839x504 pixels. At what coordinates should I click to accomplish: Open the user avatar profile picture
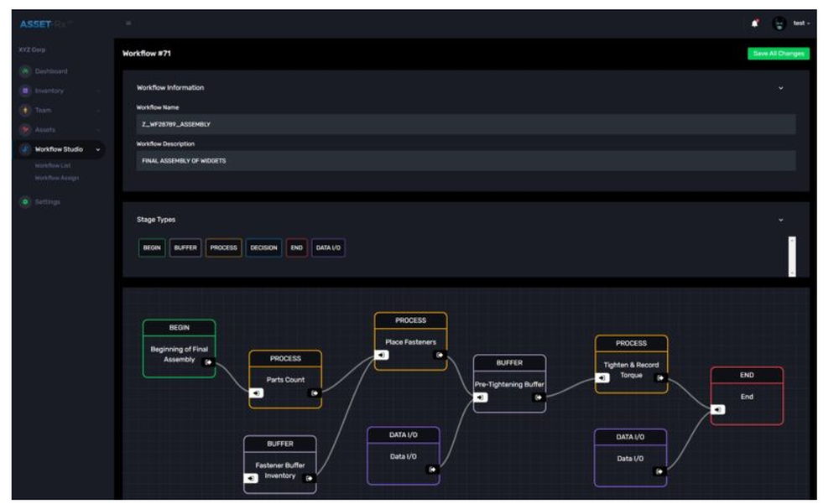(x=779, y=23)
